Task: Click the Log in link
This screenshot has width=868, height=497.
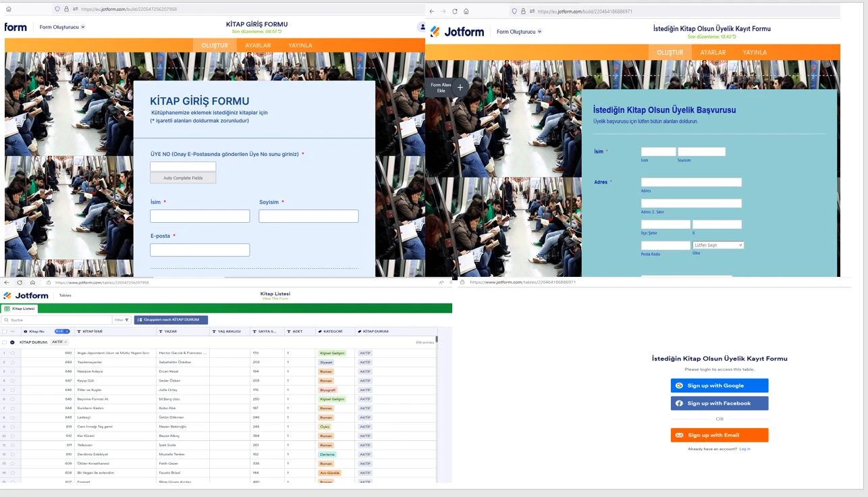Action: click(x=744, y=448)
